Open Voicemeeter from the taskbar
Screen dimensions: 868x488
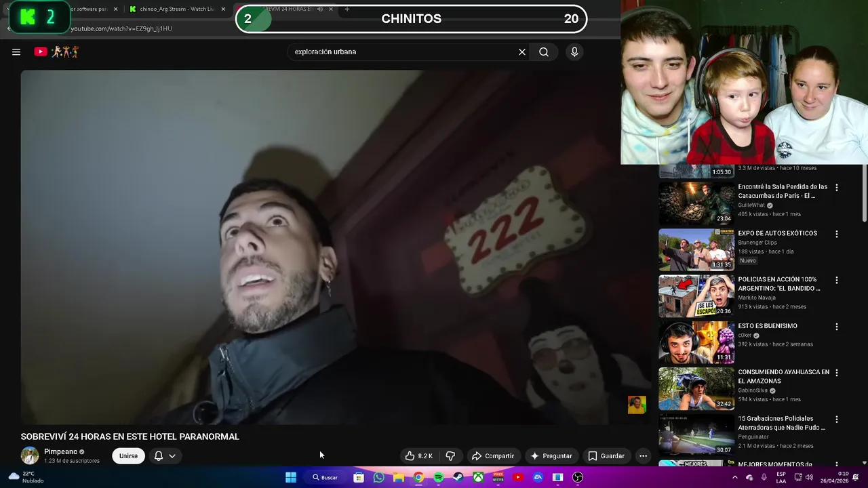click(498, 477)
